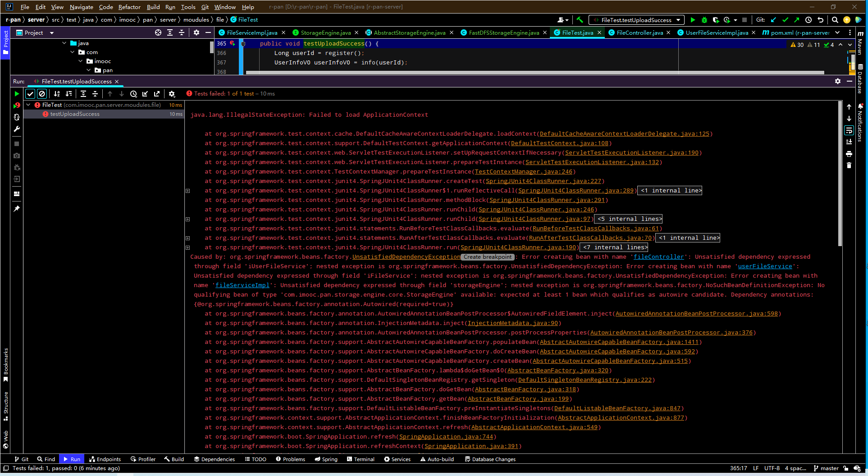The width and height of the screenshot is (868, 476).
Task: Open profiler run dropdown arrow
Action: (736, 20)
